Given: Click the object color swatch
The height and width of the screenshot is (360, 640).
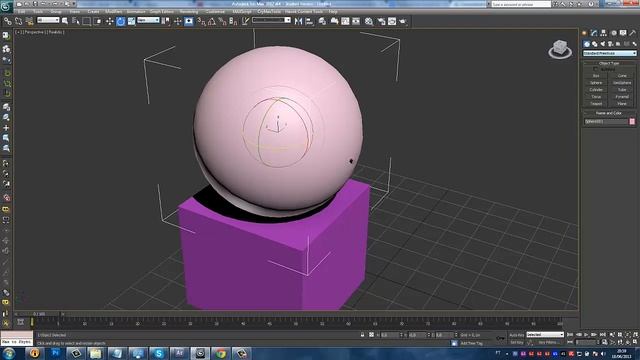Looking at the screenshot, I should [x=632, y=122].
